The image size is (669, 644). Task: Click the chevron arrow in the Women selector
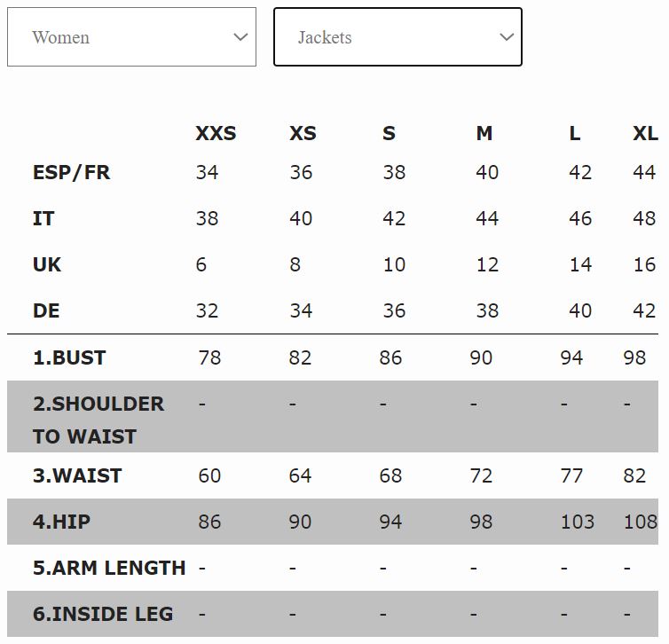tap(240, 37)
